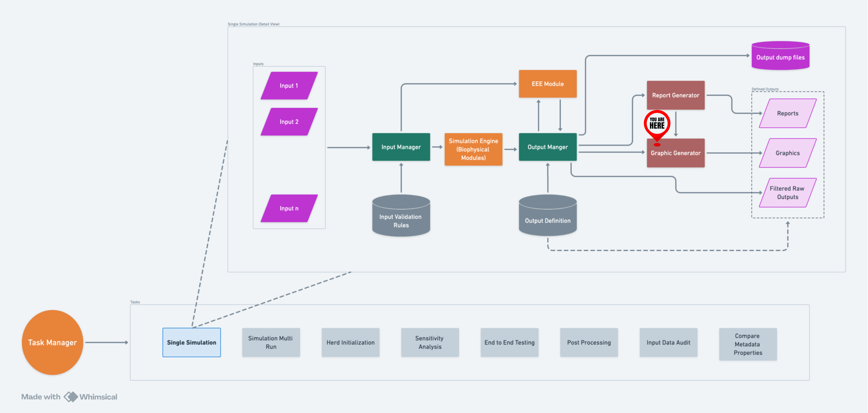Click the Graphic Generator box
The image size is (868, 413).
click(x=676, y=153)
